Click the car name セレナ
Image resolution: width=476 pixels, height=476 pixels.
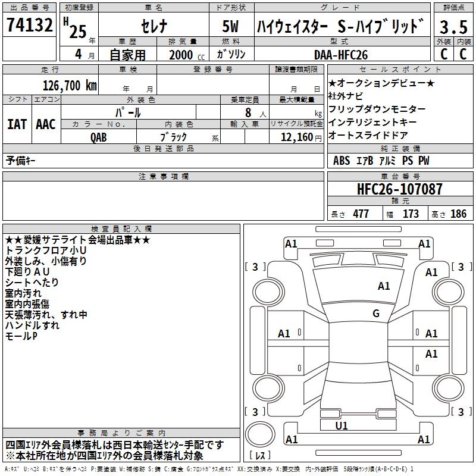click(x=154, y=26)
